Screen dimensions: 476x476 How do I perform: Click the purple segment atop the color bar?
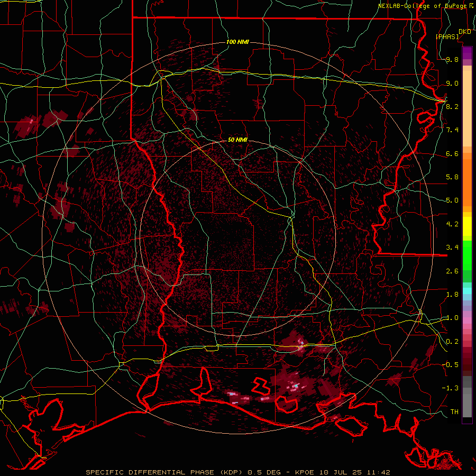point(467,53)
